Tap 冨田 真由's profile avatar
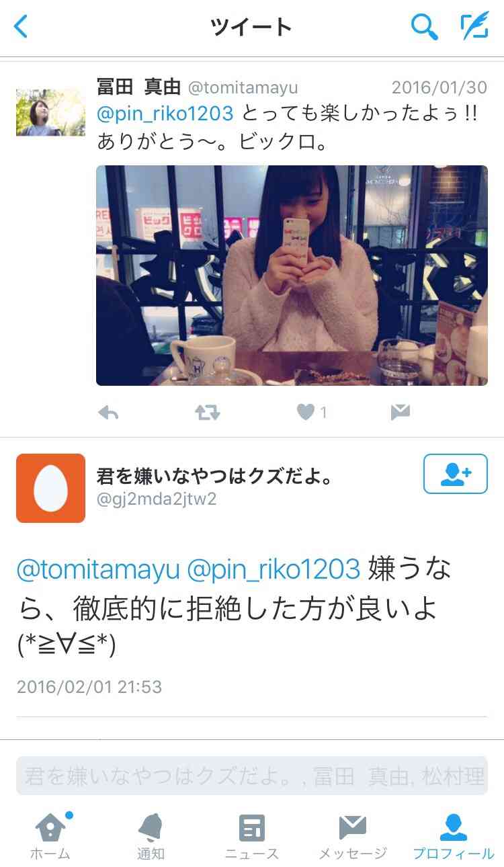 (x=50, y=113)
